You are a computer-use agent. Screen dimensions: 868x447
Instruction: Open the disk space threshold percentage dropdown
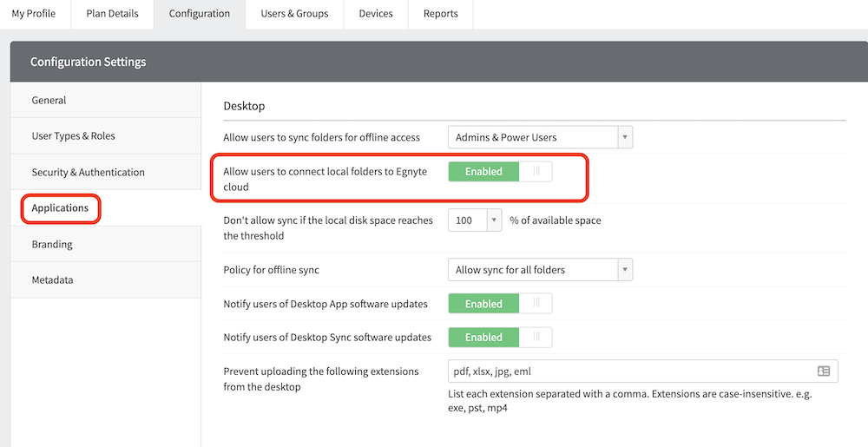pos(475,220)
